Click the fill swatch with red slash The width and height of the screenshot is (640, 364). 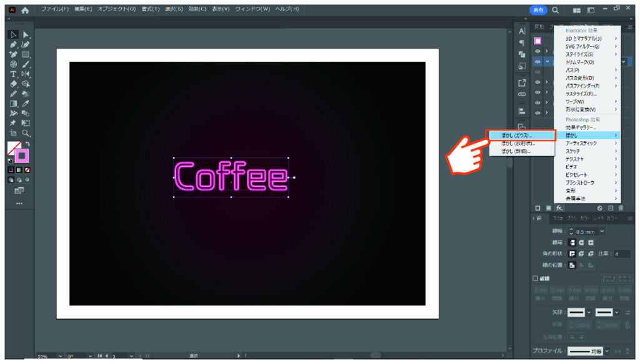point(14,147)
